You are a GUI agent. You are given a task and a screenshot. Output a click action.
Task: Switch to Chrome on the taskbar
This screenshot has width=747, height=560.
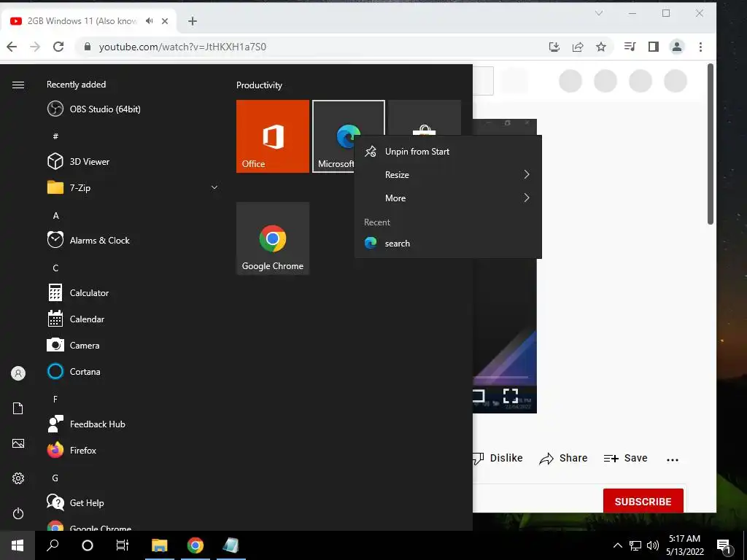tap(196, 545)
